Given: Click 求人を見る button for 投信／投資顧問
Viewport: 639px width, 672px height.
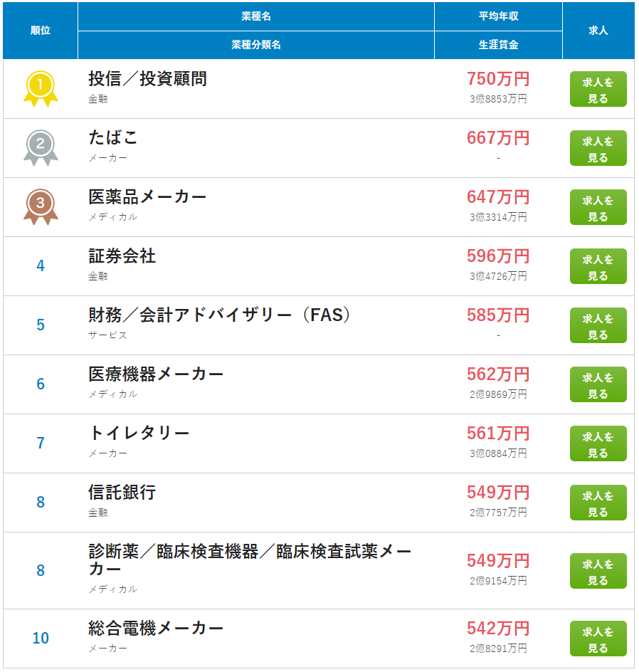Looking at the screenshot, I should [598, 89].
